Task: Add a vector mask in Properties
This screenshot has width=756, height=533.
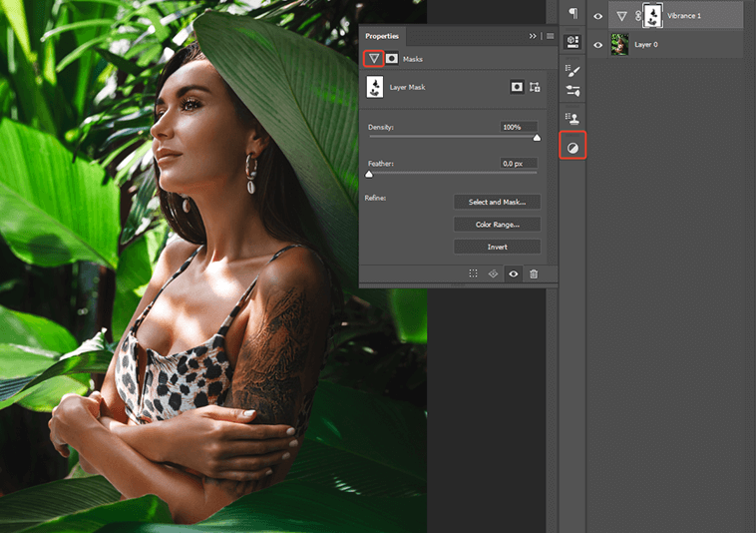Action: [535, 87]
